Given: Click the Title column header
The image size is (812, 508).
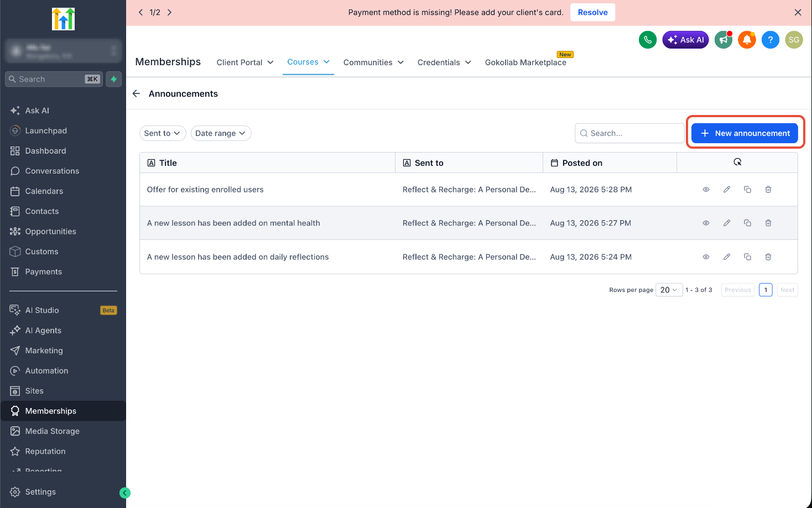Looking at the screenshot, I should 267,163.
